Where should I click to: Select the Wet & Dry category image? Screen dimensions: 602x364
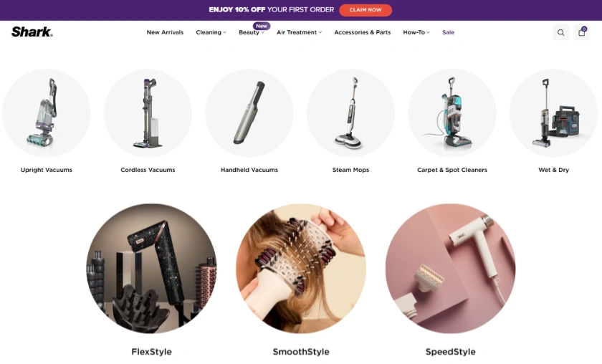(x=553, y=113)
